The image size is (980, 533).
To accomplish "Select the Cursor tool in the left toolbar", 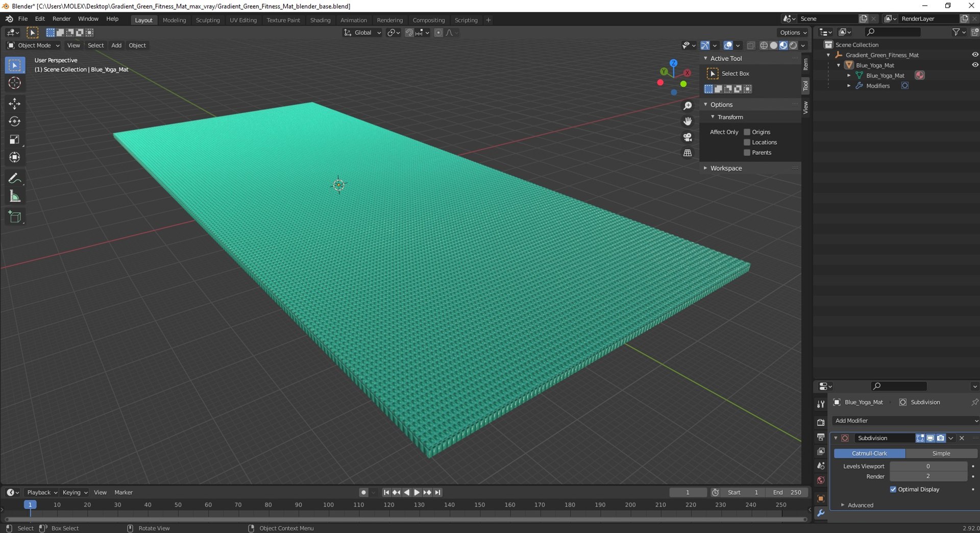I will (14, 83).
